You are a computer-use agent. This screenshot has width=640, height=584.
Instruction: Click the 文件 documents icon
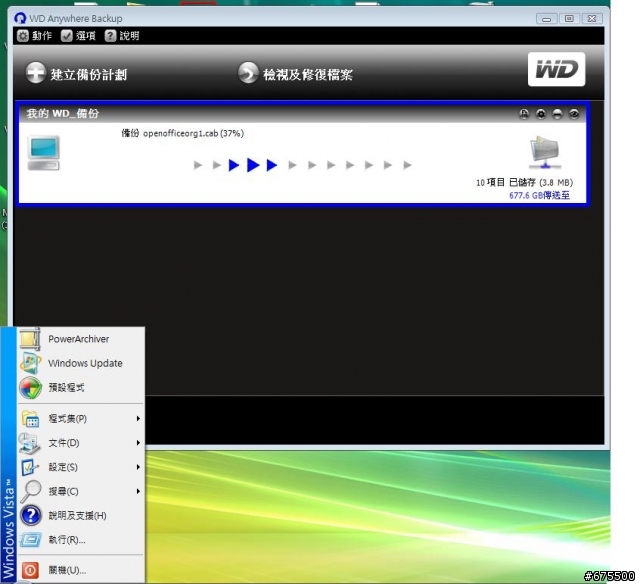pos(29,443)
